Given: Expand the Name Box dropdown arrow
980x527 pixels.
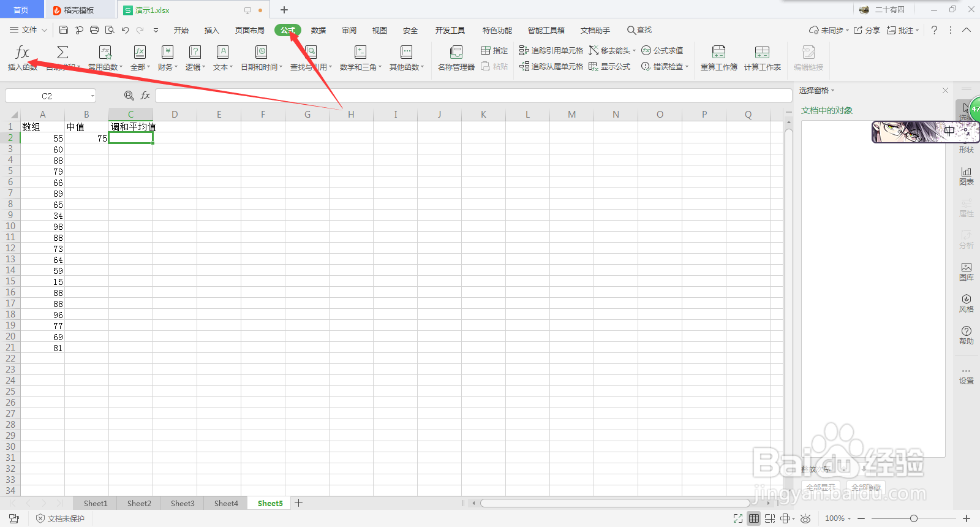Looking at the screenshot, I should tap(92, 96).
